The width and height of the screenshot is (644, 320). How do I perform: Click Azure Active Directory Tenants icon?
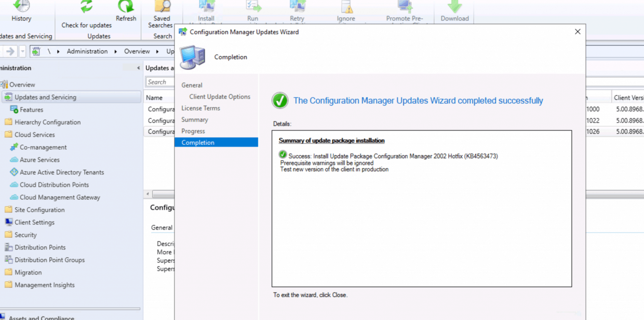tap(14, 172)
